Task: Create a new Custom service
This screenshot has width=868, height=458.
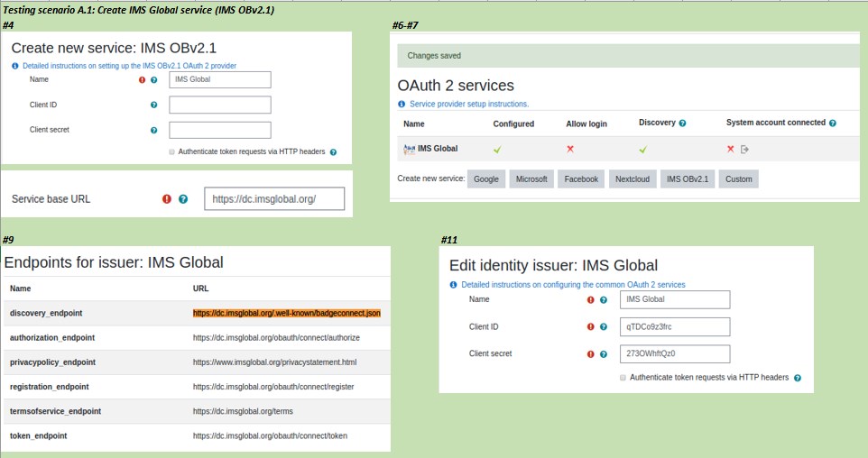Action: (738, 179)
